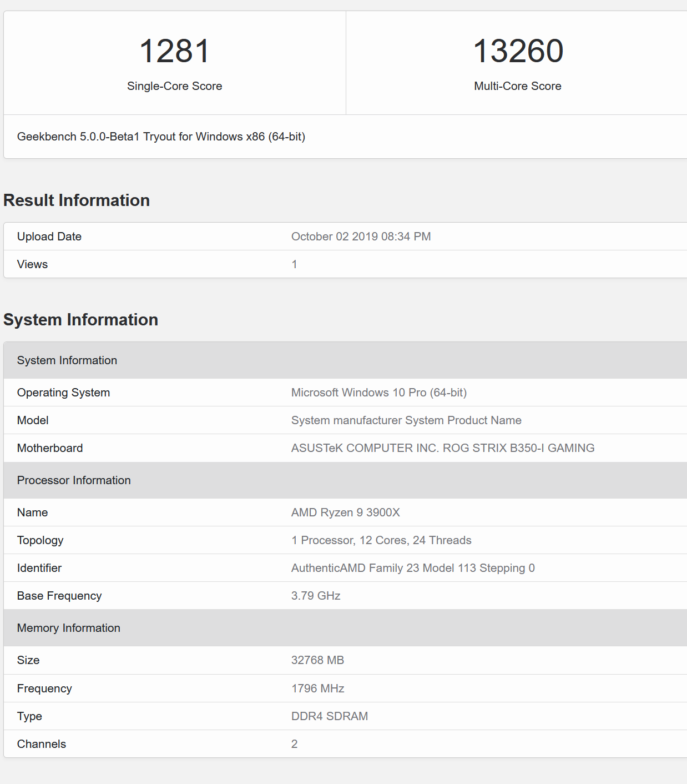Click the Views label
This screenshot has width=687, height=784.
point(32,264)
